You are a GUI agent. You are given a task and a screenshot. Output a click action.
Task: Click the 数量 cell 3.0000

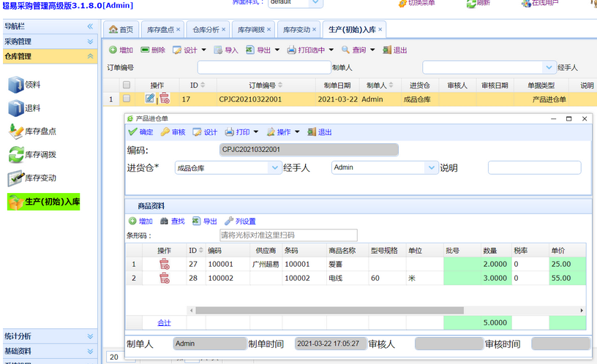[x=495, y=278]
